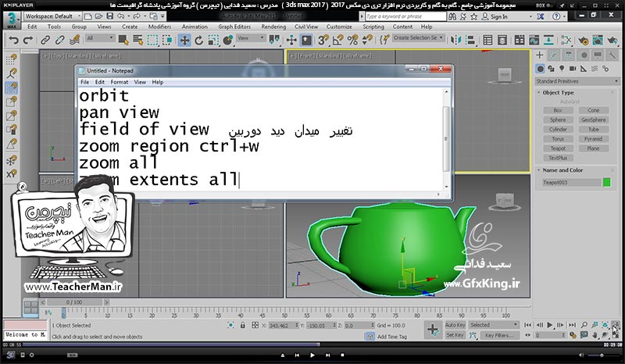Image resolution: width=625 pixels, height=364 pixels.
Task: Toggle Angle Snap
Action: pyautogui.click(x=338, y=40)
